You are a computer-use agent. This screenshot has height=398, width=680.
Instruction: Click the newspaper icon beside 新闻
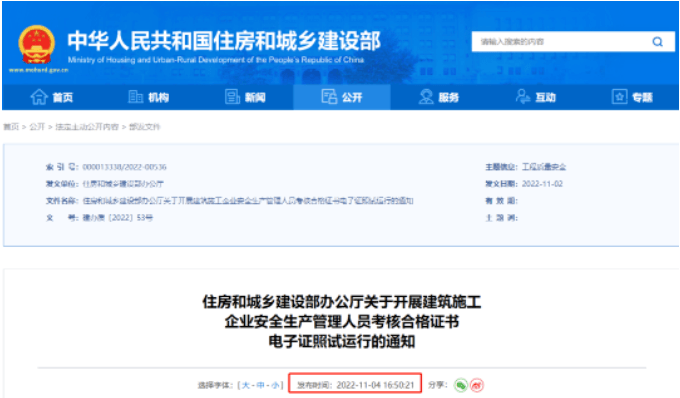tap(232, 97)
